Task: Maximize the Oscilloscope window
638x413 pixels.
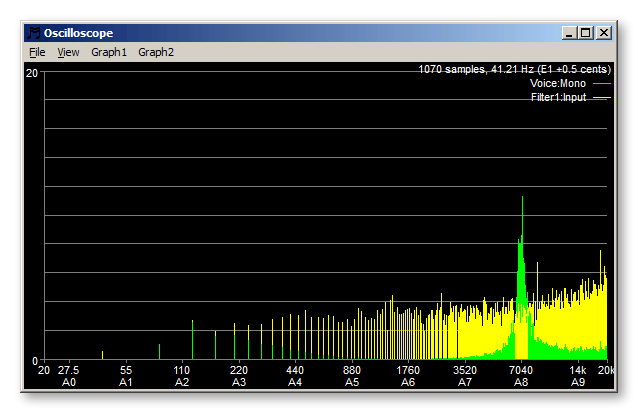Action: coord(586,33)
